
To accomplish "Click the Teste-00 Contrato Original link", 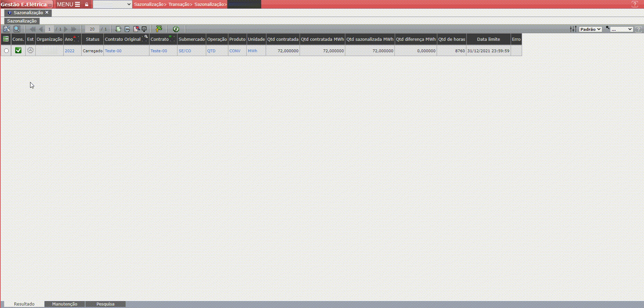I will 113,51.
